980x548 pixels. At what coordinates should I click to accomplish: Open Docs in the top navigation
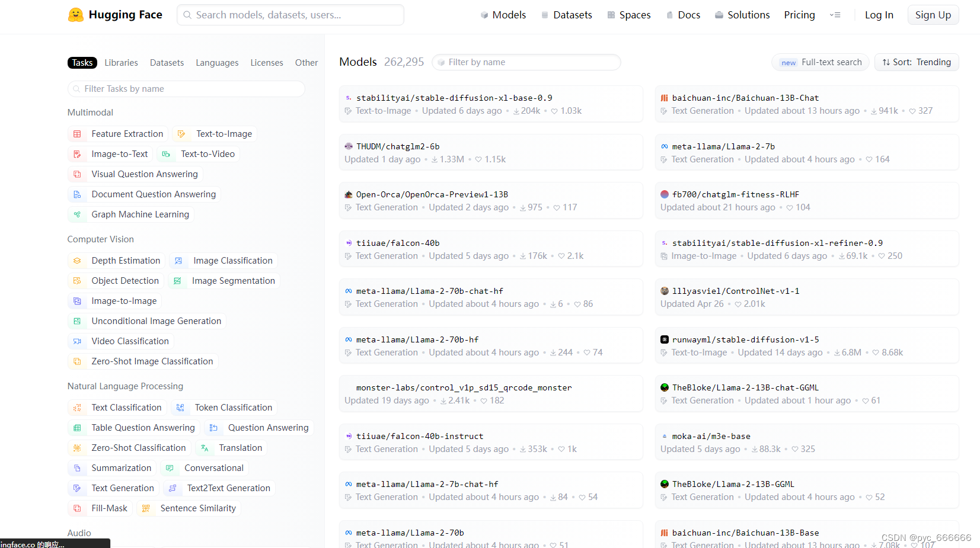coord(683,15)
